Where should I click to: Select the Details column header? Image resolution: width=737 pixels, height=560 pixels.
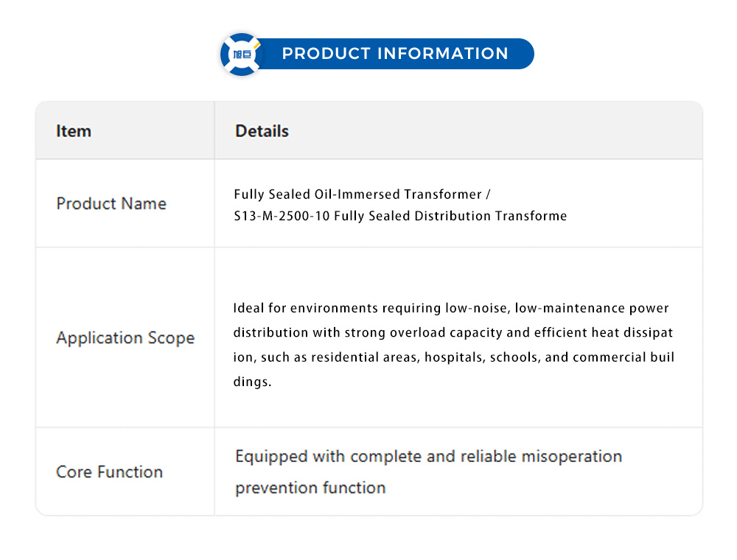click(x=262, y=131)
